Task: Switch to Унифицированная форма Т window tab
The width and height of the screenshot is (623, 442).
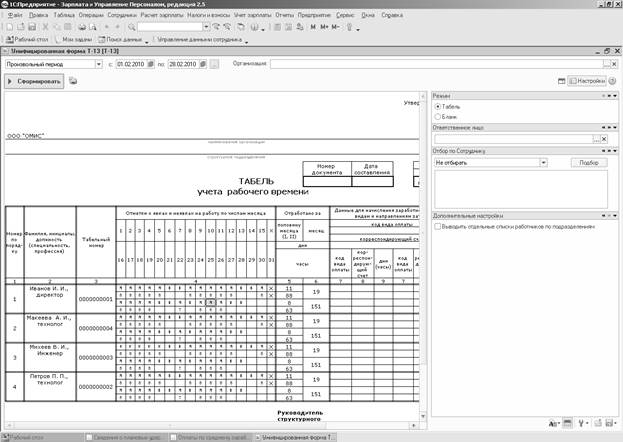Action: (x=296, y=437)
